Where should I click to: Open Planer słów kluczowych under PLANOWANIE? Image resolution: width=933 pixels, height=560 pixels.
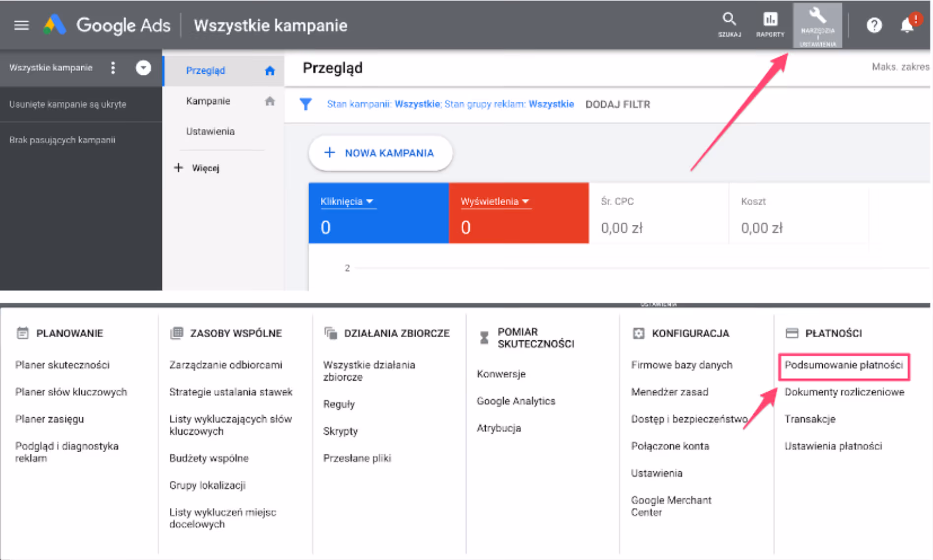click(x=70, y=392)
